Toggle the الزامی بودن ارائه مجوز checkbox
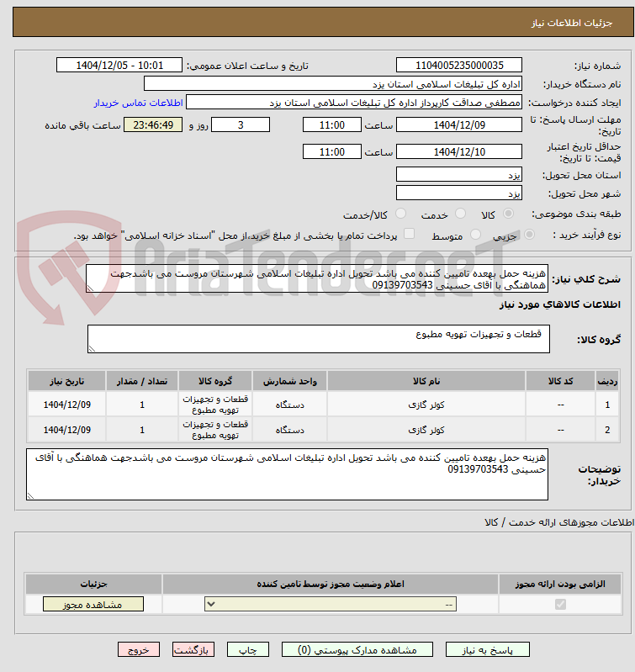635x672 pixels. coord(560,604)
